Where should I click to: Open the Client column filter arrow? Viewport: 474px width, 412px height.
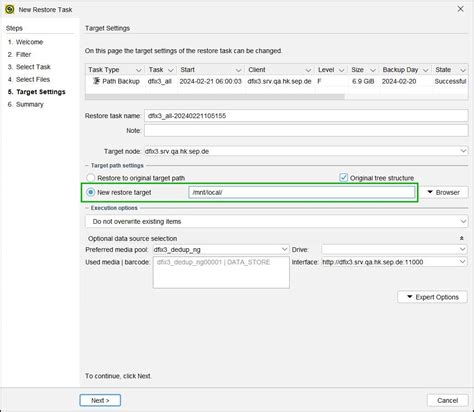point(308,70)
